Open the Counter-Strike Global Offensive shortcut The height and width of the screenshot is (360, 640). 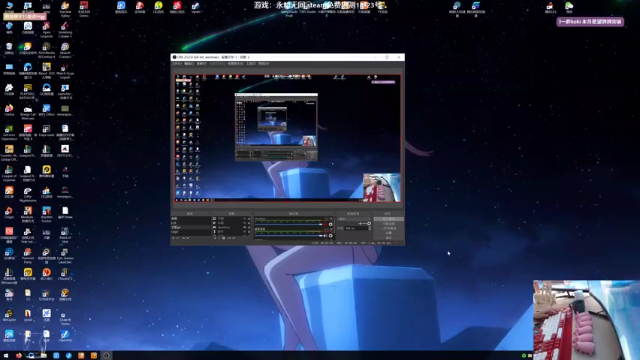coord(9,152)
